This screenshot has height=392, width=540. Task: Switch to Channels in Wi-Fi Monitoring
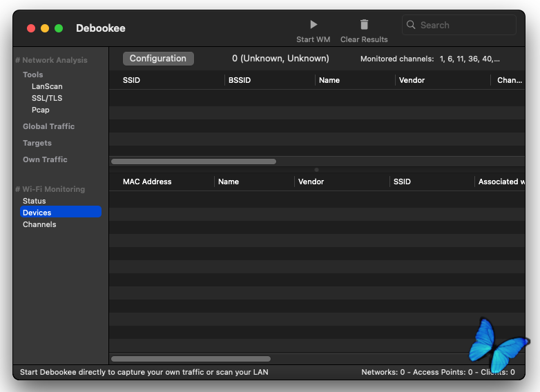click(39, 224)
